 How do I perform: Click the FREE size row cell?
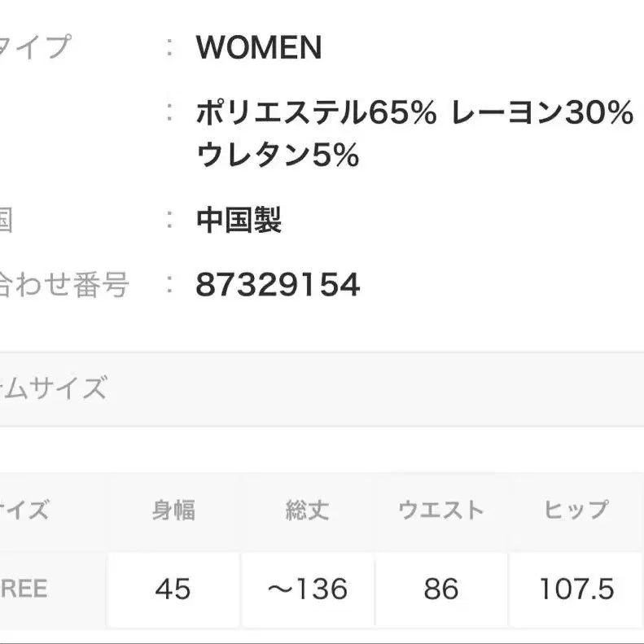pyautogui.click(x=23, y=589)
